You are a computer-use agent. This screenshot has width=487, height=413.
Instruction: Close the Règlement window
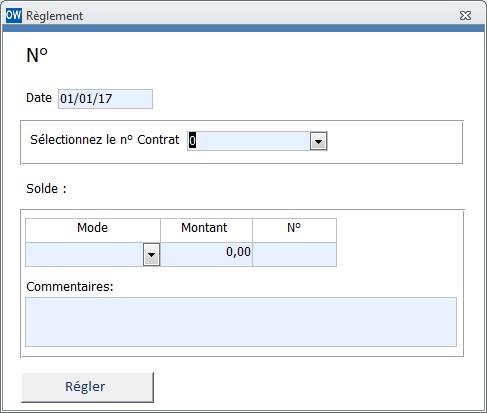(x=465, y=16)
